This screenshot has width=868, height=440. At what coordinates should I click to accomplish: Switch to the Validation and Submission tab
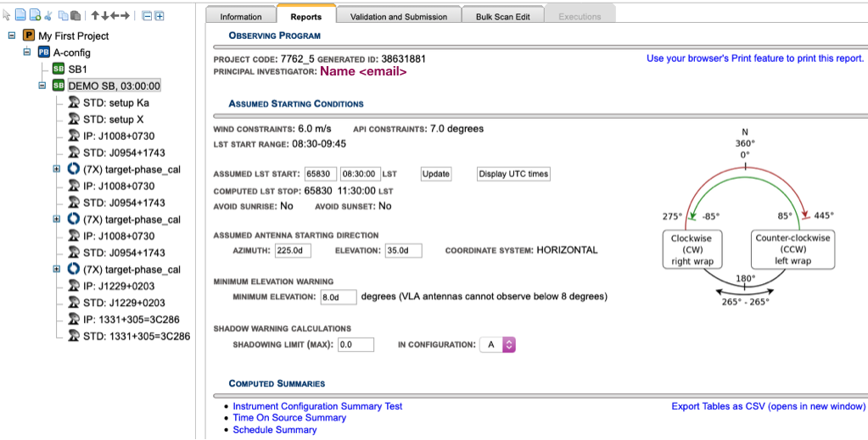coord(398,16)
